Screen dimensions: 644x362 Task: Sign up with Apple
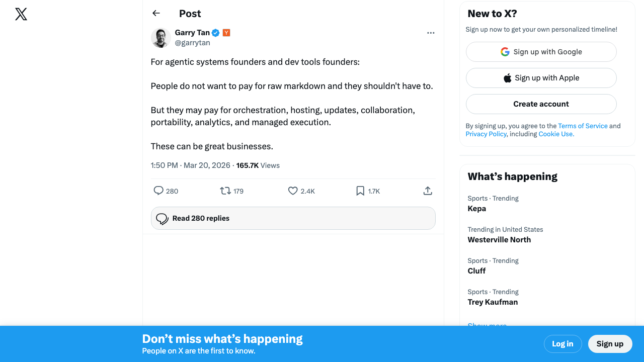(541, 78)
